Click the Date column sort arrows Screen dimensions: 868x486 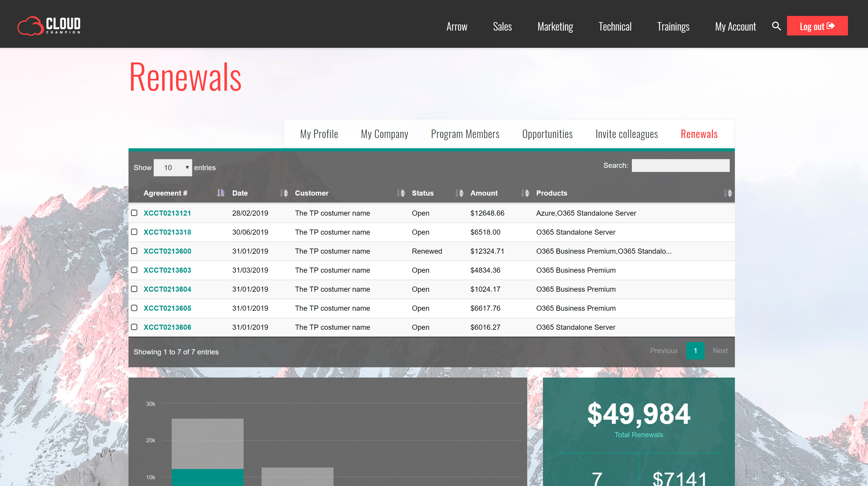click(x=284, y=193)
